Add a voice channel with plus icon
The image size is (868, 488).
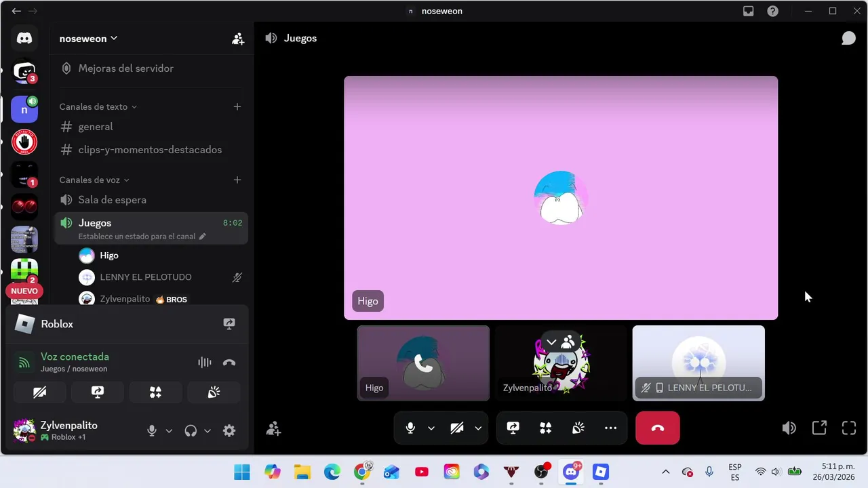click(237, 180)
